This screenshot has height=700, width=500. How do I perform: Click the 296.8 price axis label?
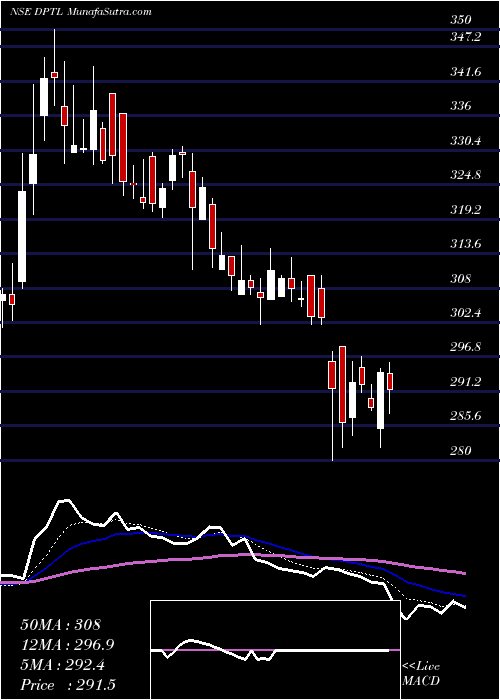pos(465,347)
